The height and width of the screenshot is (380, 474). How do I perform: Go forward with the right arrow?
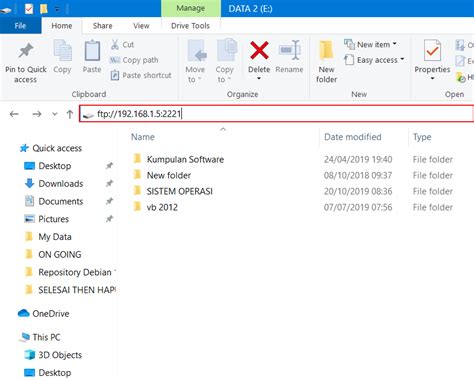(37, 114)
